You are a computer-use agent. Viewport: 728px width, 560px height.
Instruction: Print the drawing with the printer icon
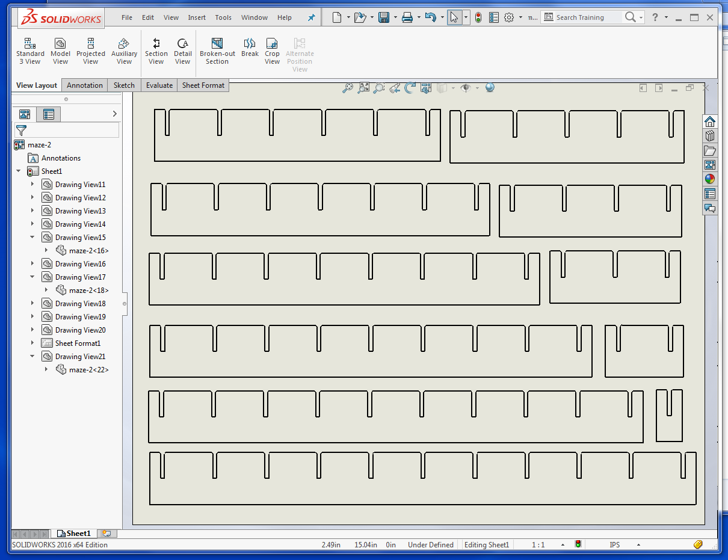pyautogui.click(x=407, y=17)
